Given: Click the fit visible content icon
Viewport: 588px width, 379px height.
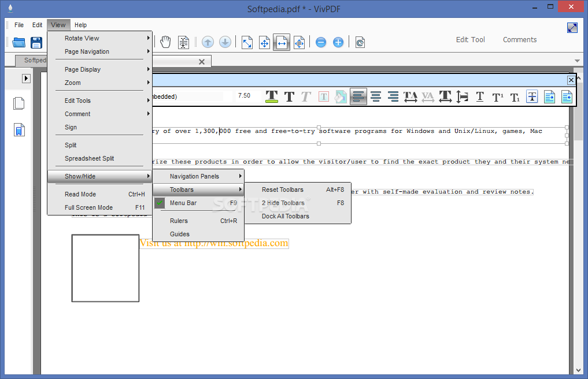Looking at the screenshot, I should point(299,42).
